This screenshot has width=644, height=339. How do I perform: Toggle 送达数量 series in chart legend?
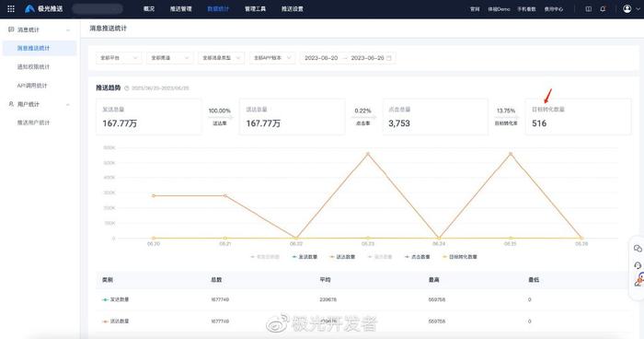pos(342,257)
